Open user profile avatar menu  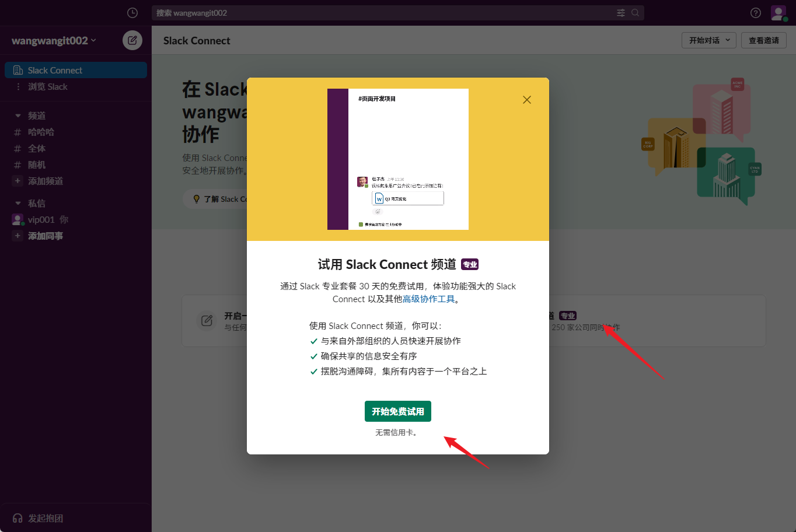[x=778, y=13]
